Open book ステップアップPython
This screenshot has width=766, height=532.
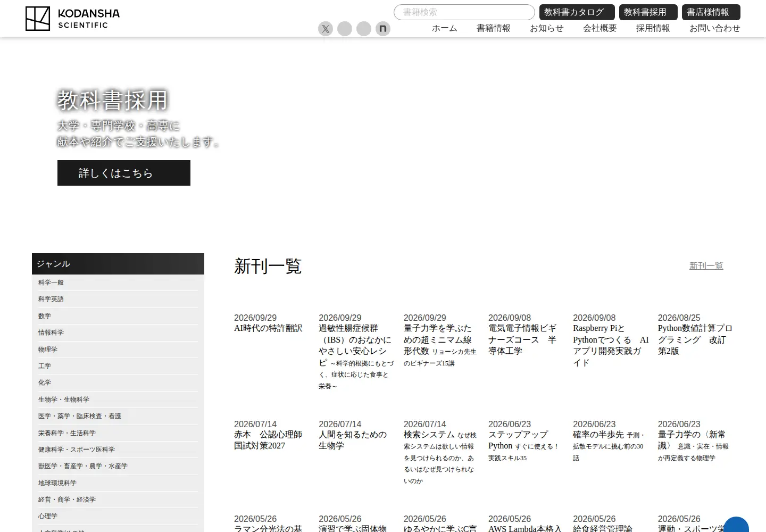pos(523,446)
